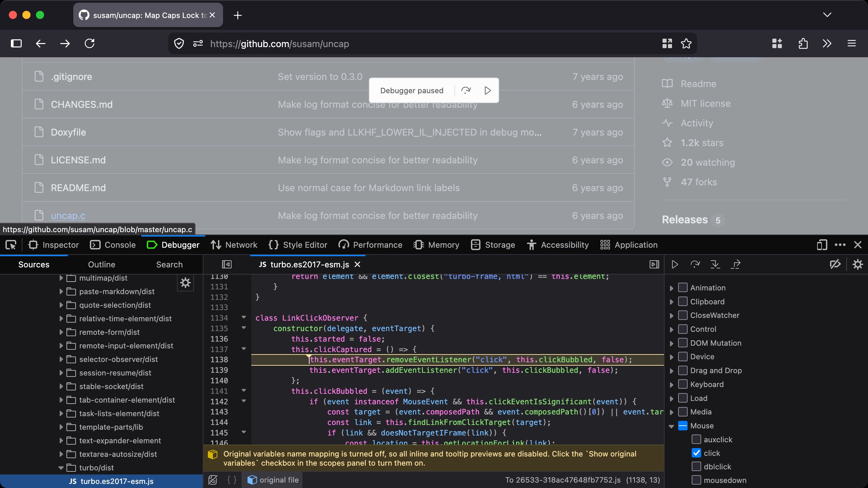Uncheck the click event checkbox
Screen dimensions: 868x488
point(696,453)
